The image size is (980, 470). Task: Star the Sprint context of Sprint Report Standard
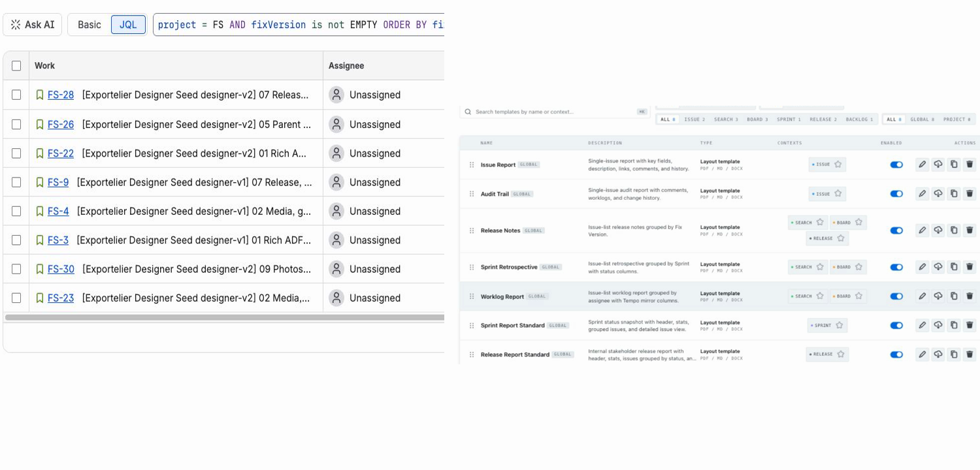click(x=840, y=325)
